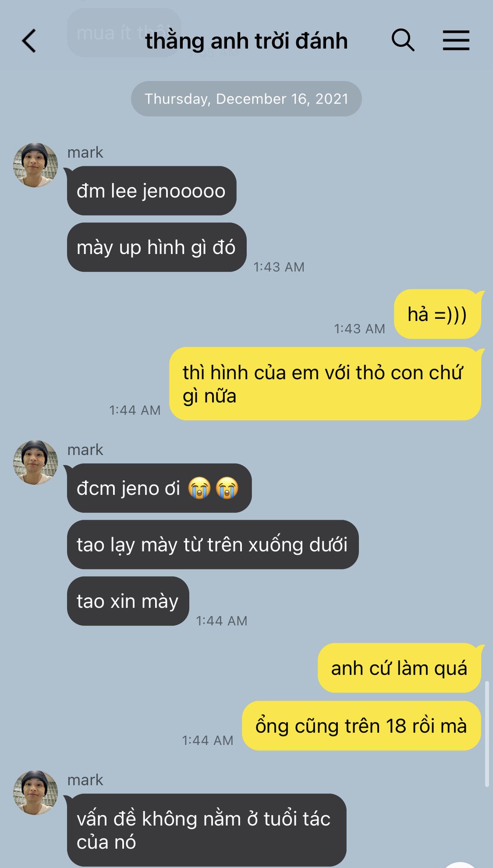493x868 pixels.
Task: Tap mark's avatar beside last message
Action: pos(36,793)
